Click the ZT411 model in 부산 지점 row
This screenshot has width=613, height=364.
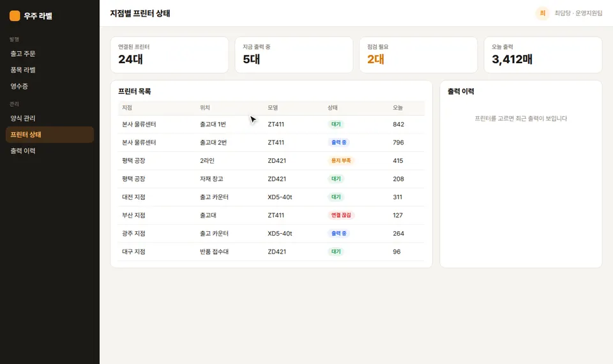pos(276,215)
